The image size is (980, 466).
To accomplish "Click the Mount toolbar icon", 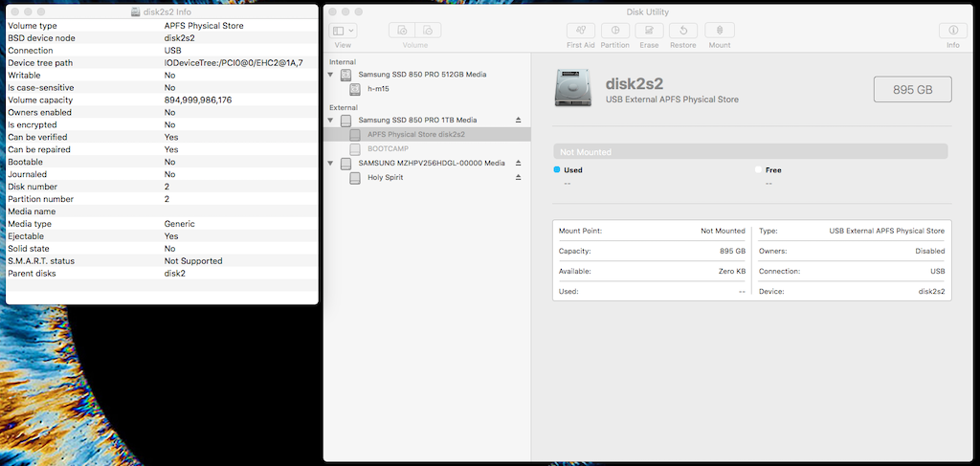I will pos(720,31).
